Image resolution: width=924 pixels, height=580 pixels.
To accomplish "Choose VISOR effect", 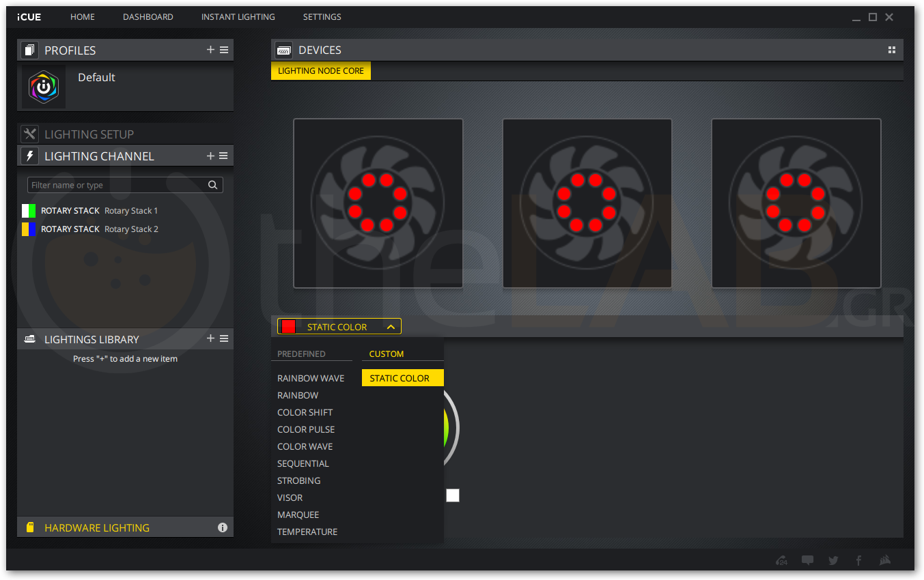I will 290,497.
